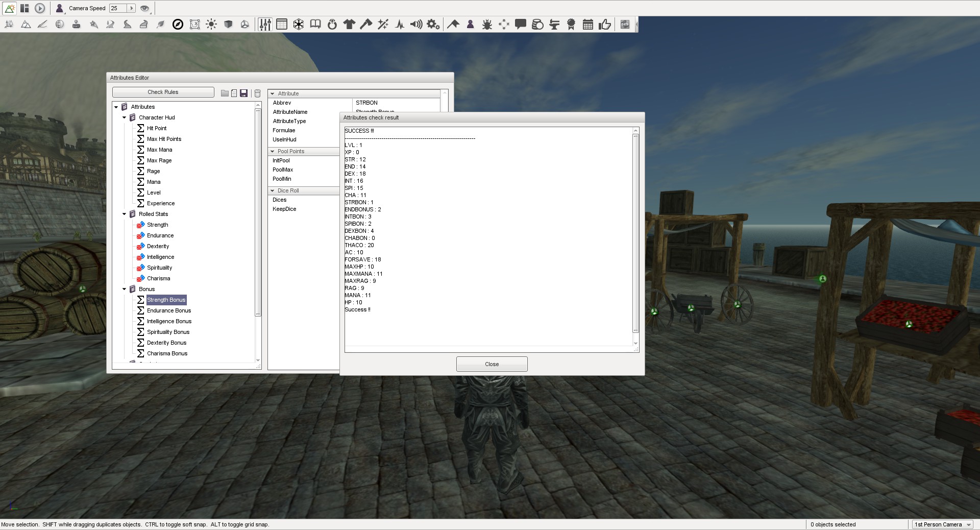Open the sun lighting settings
This screenshot has height=530, width=980.
pyautogui.click(x=211, y=24)
